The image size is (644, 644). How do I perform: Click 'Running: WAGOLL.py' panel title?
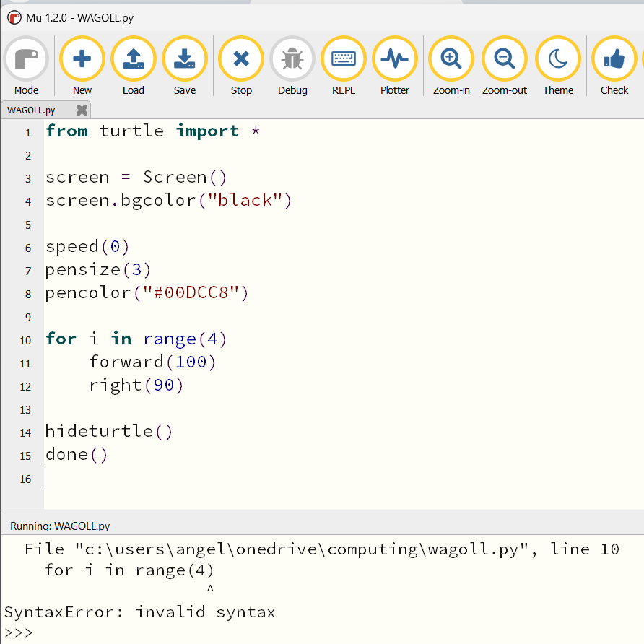coord(60,526)
